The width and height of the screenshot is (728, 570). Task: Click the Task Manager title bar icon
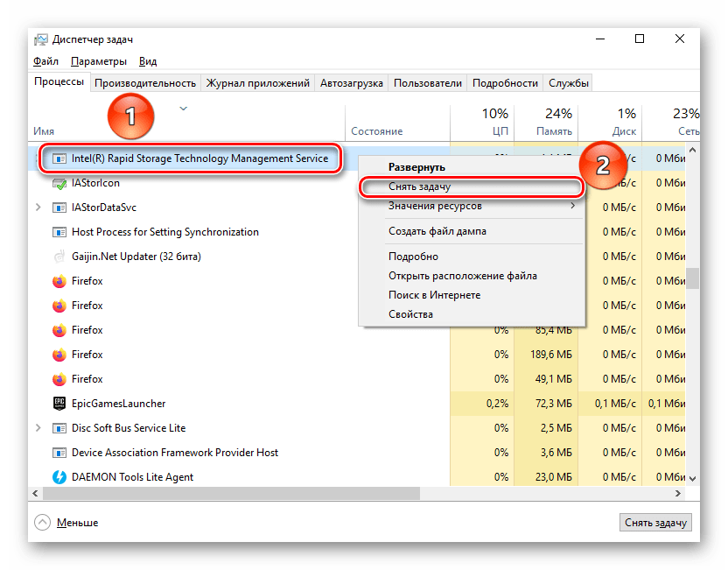(41, 39)
